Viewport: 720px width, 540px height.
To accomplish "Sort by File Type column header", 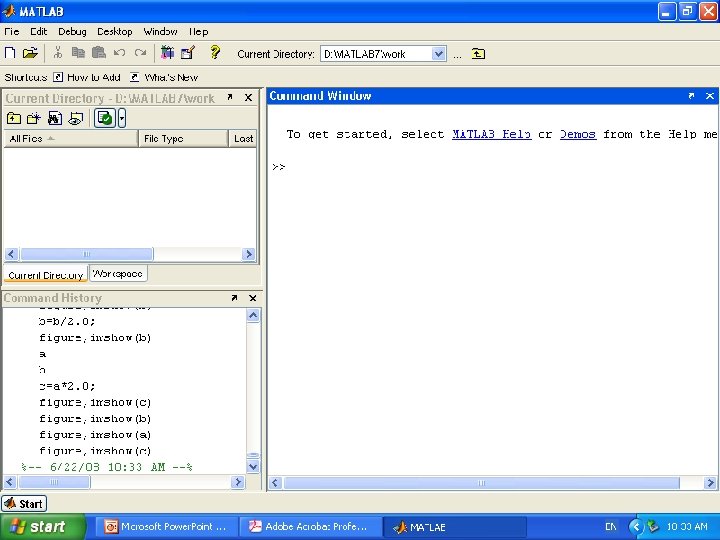I will point(183,139).
